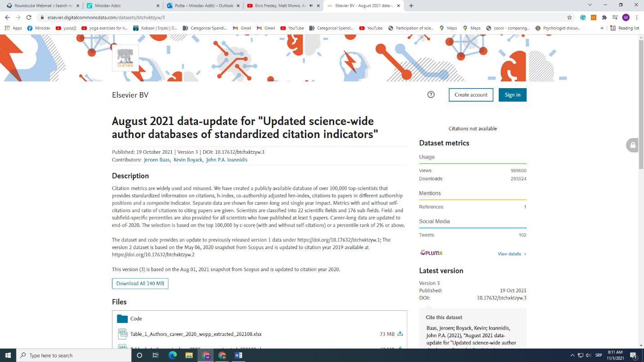Click the page vertical scrollbar
The height and width of the screenshot is (362, 644).
[x=641, y=103]
